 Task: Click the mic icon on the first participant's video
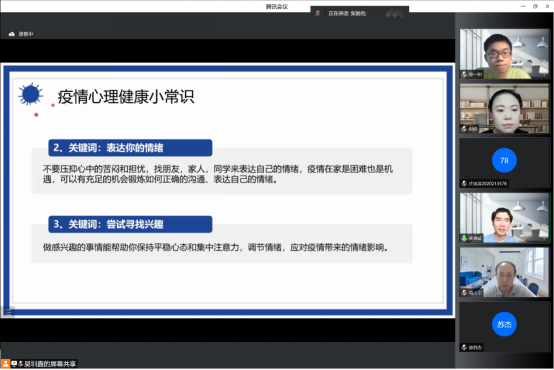pyautogui.click(x=464, y=74)
